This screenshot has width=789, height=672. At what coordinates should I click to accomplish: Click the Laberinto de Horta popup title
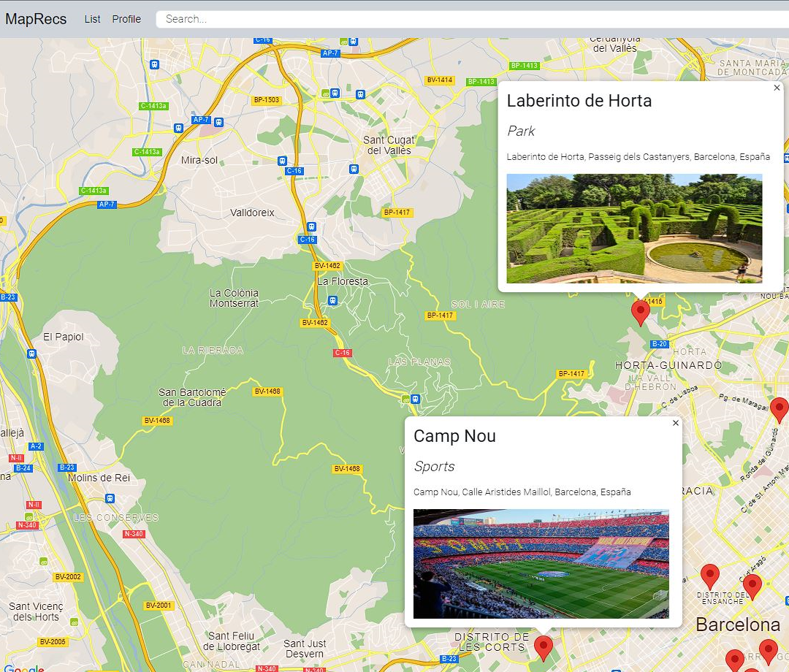coord(579,101)
